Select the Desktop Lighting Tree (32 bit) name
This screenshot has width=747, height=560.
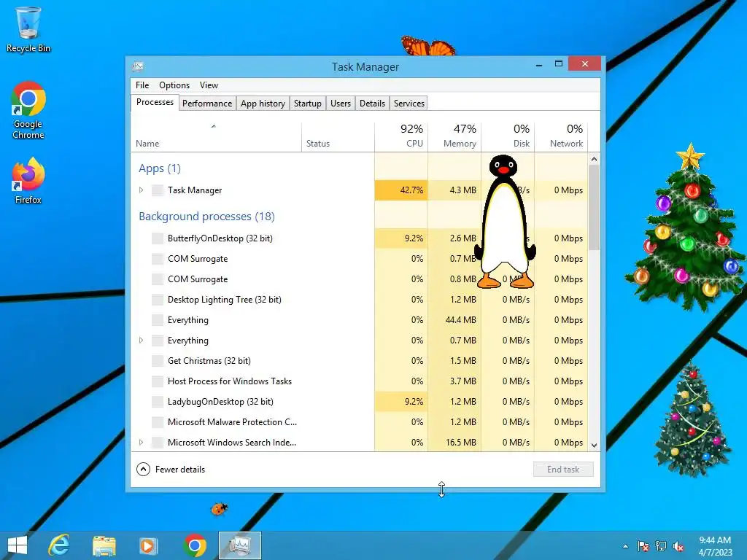[x=225, y=300]
